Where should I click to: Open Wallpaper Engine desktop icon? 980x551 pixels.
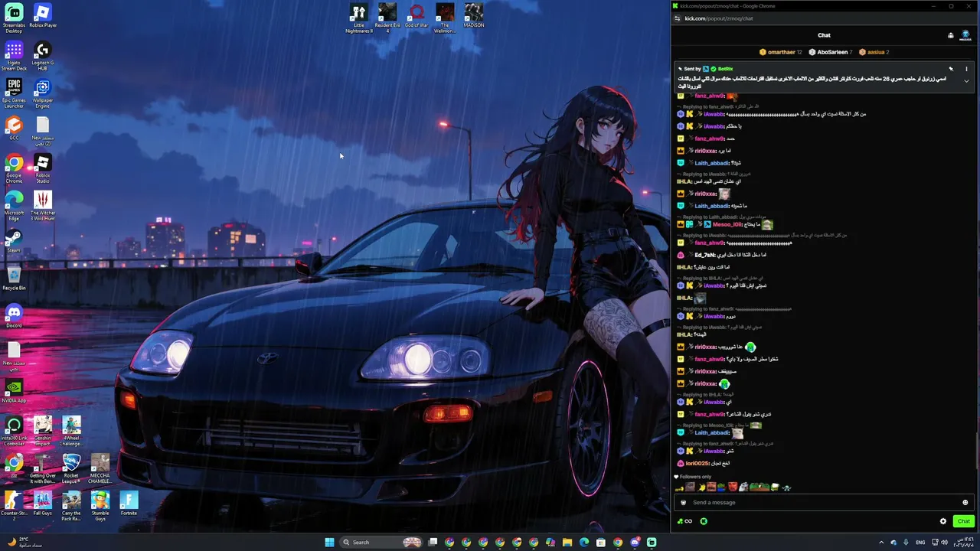pos(43,93)
